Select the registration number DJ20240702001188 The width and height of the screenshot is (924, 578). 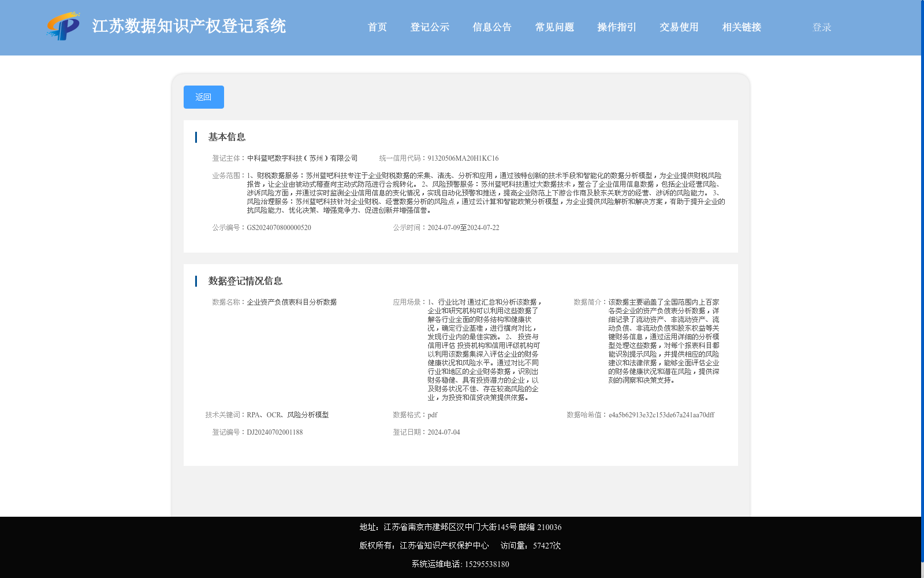tap(275, 432)
